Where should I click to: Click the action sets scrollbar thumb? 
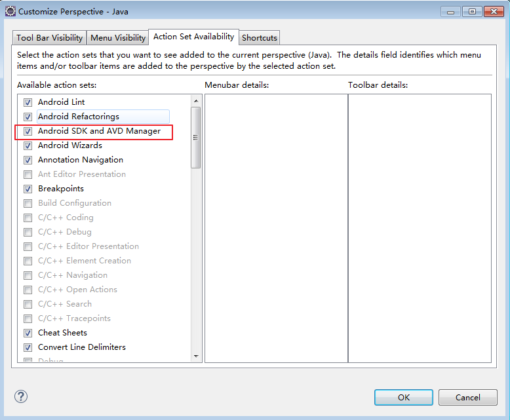(196, 138)
